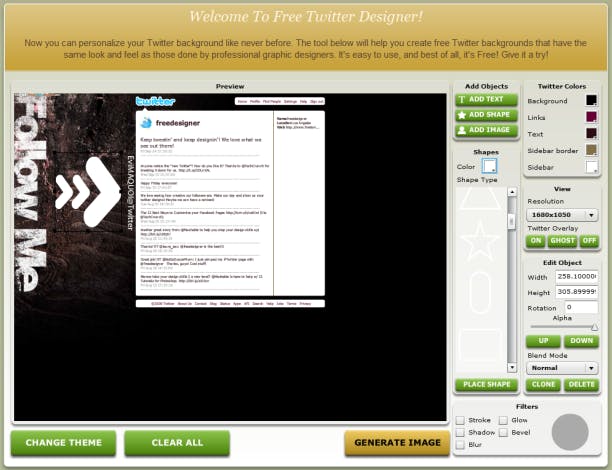
Task: Enable the Shadow filter checkbox
Action: point(460,433)
